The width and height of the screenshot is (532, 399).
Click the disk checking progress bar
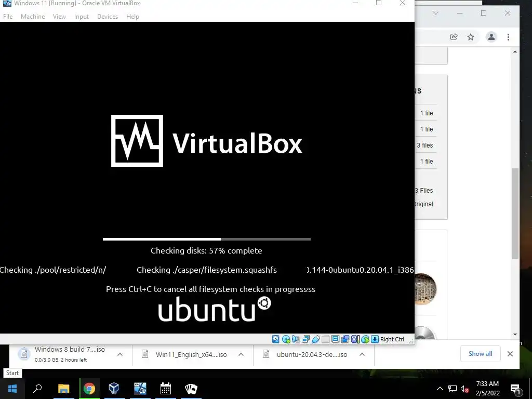(207, 239)
